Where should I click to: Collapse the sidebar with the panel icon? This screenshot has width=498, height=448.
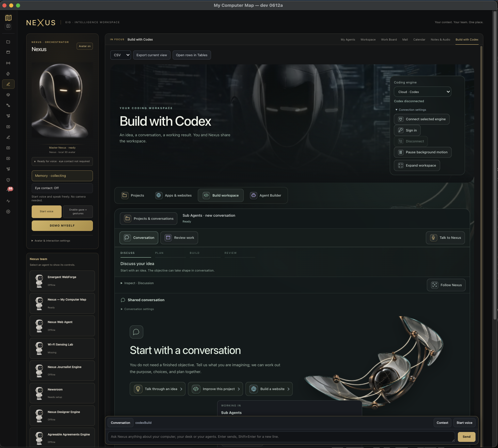point(8,26)
